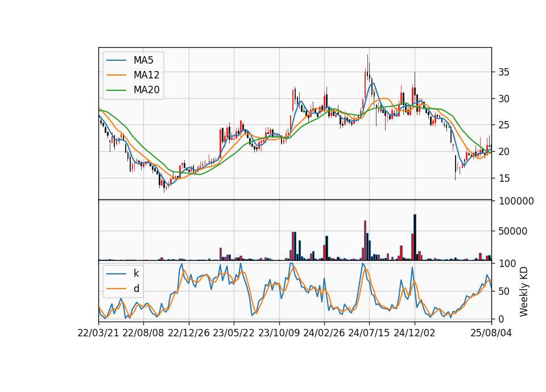Screen dimensions: 546x392
Task: Click the KD axis label 50
Action: pyautogui.click(x=504, y=291)
